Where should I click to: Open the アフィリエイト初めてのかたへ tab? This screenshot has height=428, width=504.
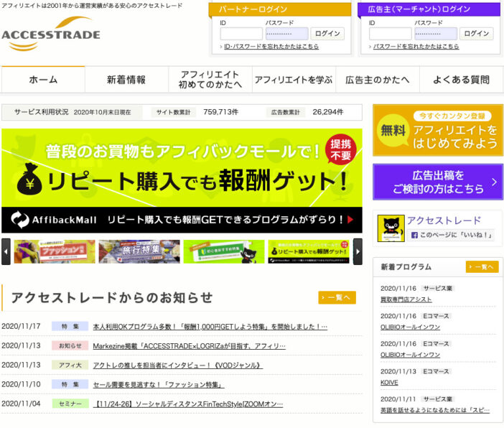[x=210, y=80]
